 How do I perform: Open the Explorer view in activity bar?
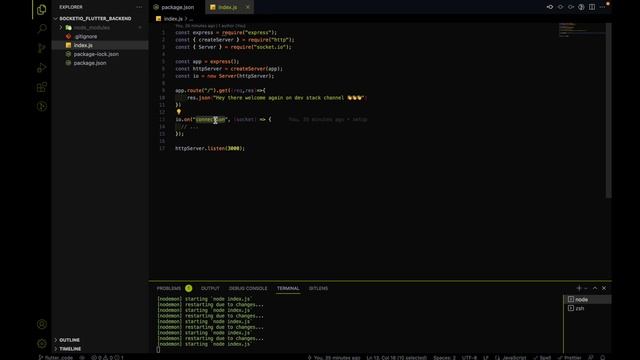[x=41, y=9]
